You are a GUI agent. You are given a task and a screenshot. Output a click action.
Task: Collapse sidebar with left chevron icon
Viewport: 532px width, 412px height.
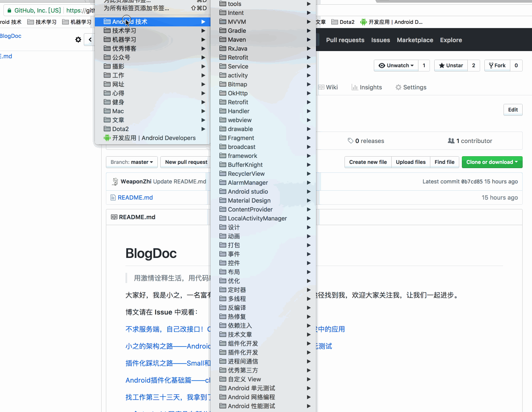point(90,40)
